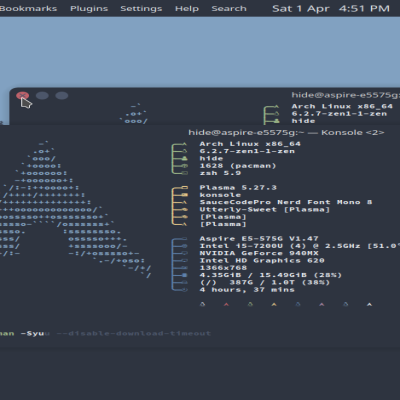
Task: Click the konsole text line
Action: pos(220,195)
